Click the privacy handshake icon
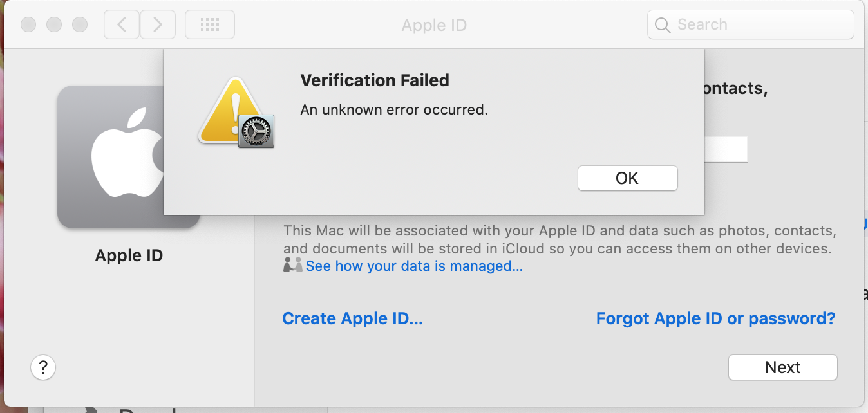This screenshot has height=413, width=868. (x=293, y=265)
